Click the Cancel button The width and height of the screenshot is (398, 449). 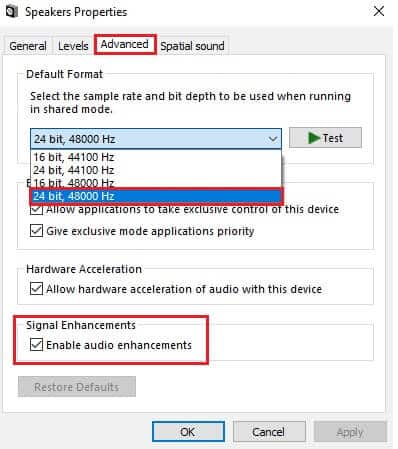point(269,432)
